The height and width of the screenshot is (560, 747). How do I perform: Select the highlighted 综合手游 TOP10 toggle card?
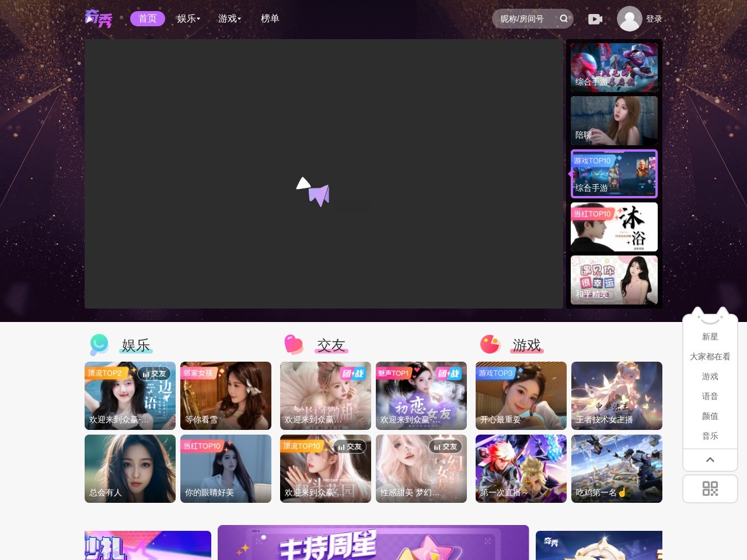[x=613, y=173]
